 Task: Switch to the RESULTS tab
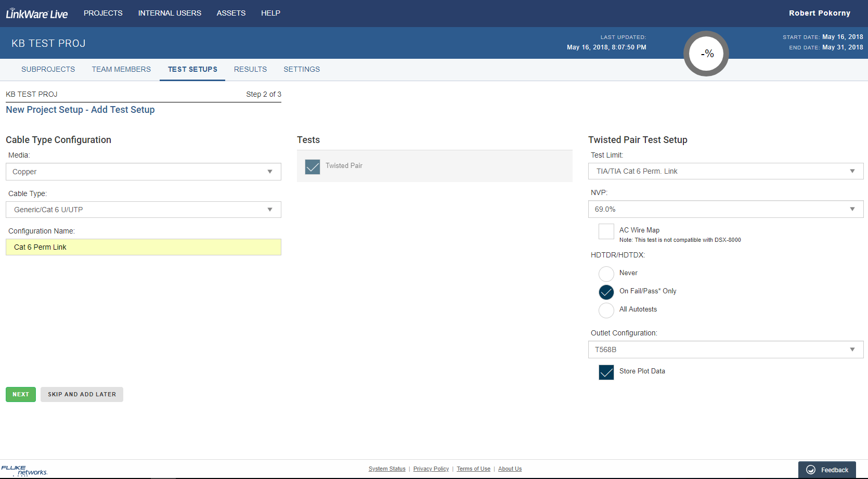(250, 69)
